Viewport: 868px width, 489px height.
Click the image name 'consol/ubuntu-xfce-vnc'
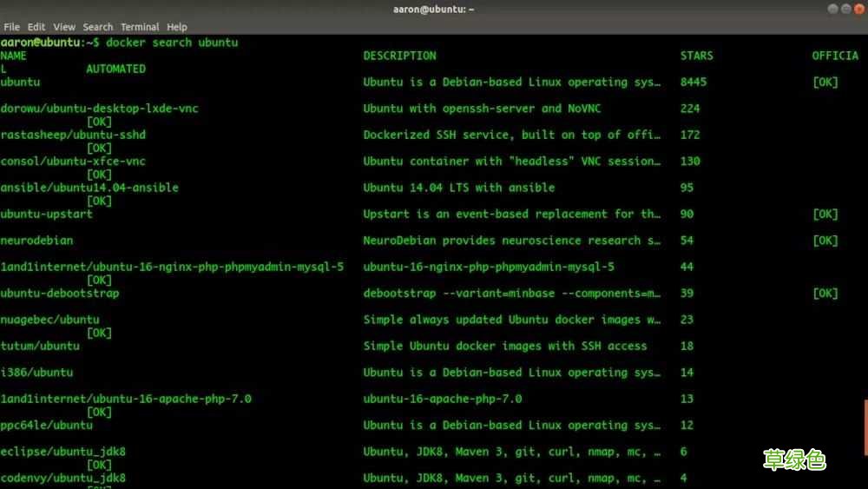click(x=73, y=162)
